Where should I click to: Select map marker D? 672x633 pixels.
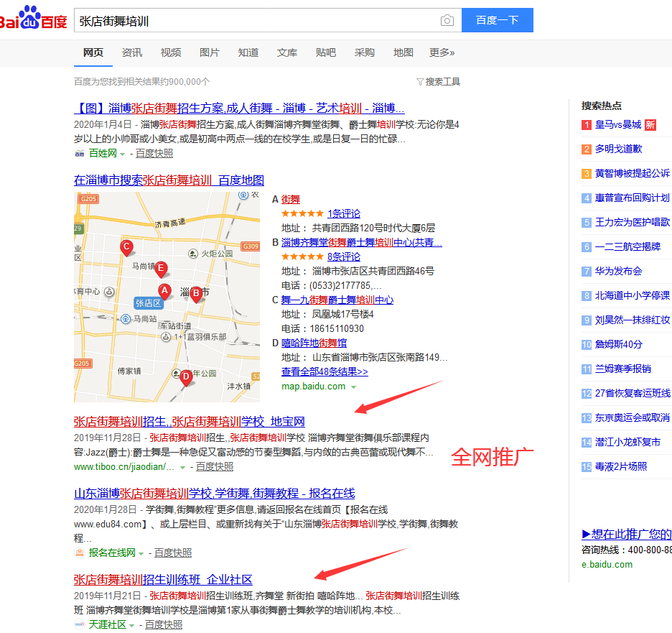pyautogui.click(x=185, y=378)
